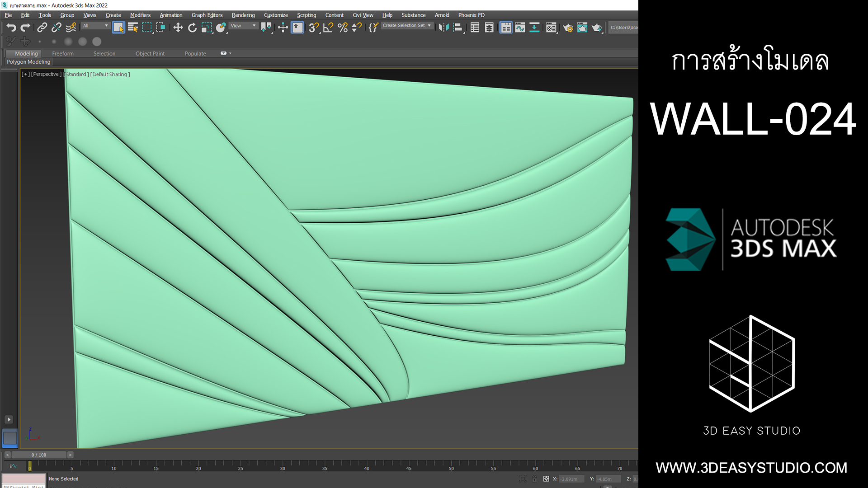Toggle the Percent Snap button

[x=343, y=28]
